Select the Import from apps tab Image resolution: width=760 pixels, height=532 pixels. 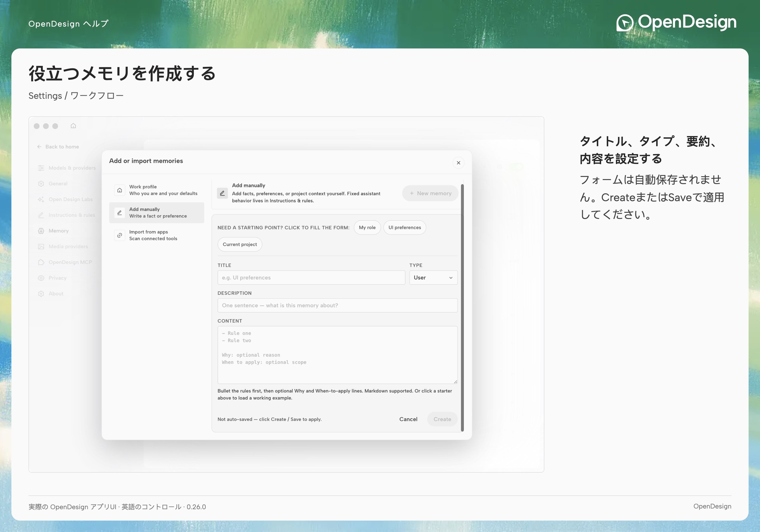pyautogui.click(x=157, y=235)
